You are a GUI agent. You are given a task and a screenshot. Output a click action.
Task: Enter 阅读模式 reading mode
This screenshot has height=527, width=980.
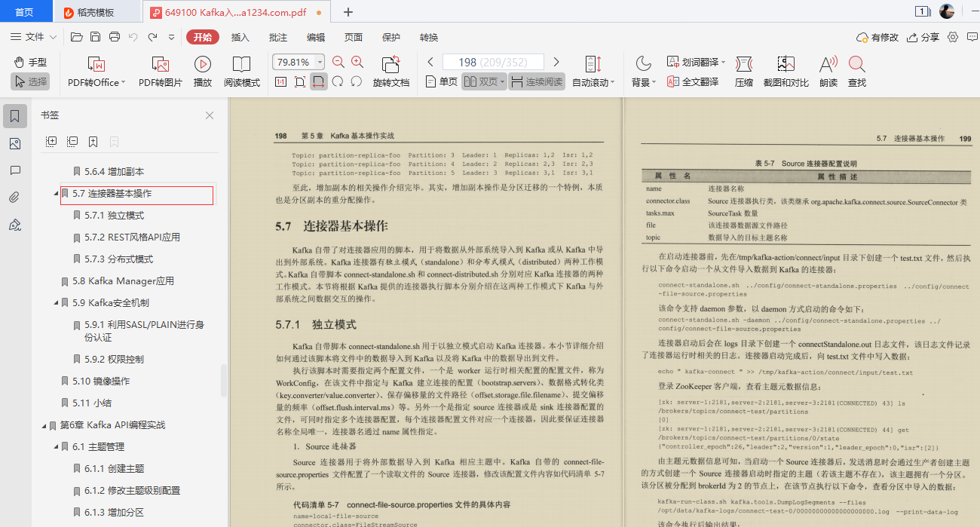coord(242,72)
